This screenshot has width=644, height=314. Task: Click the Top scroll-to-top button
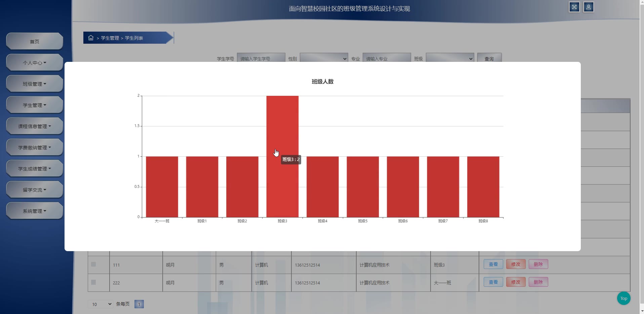point(624,298)
